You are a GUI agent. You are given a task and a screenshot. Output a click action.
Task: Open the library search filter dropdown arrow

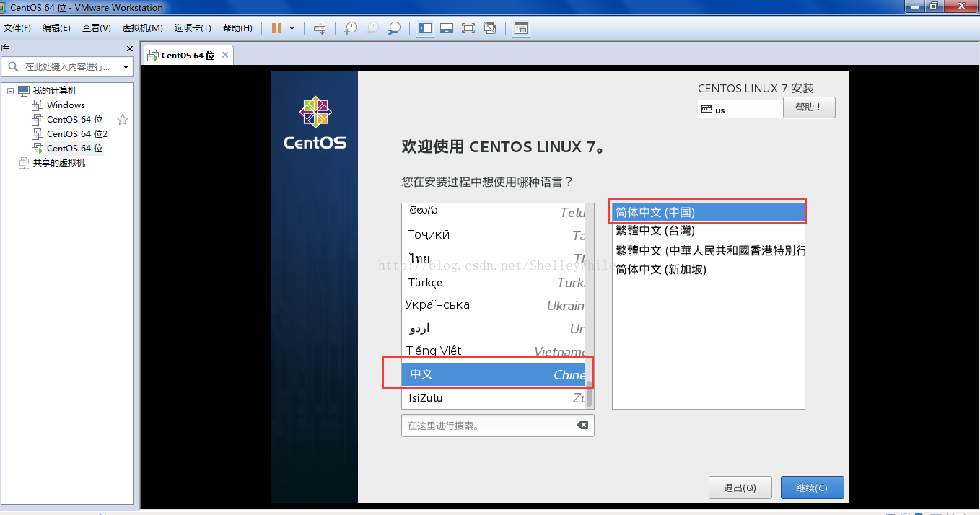(x=126, y=67)
